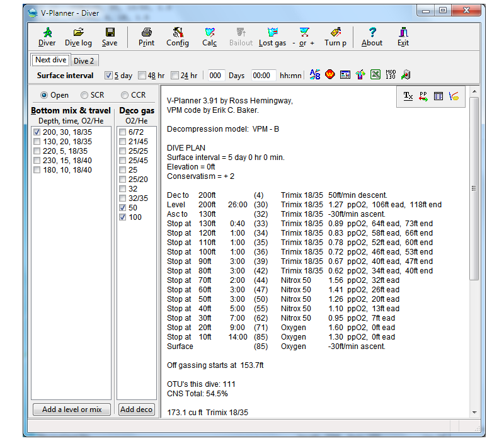Click the 'Off gassing starts at 153.7ft' line

tap(215, 365)
